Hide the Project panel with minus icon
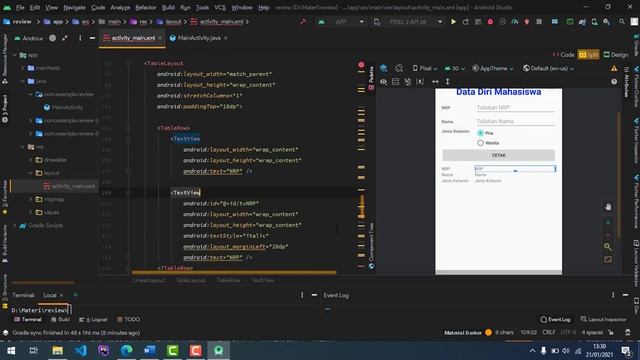The width and height of the screenshot is (640, 360). [92, 38]
